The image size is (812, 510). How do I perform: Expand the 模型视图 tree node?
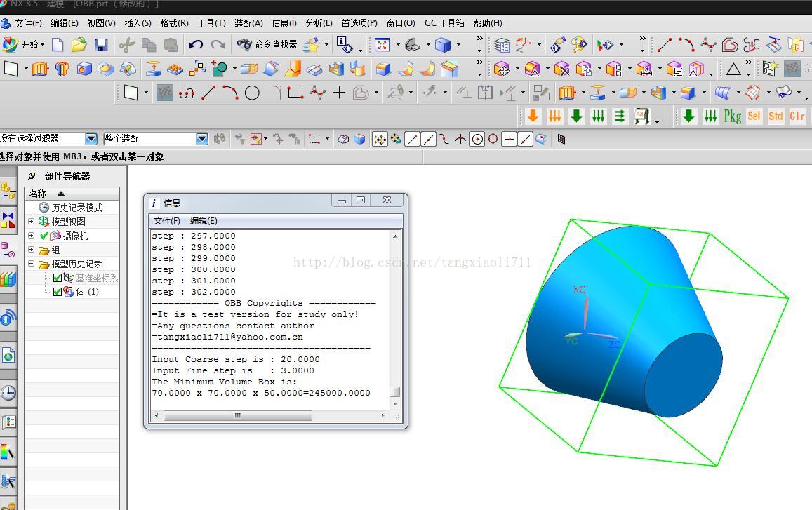click(31, 222)
